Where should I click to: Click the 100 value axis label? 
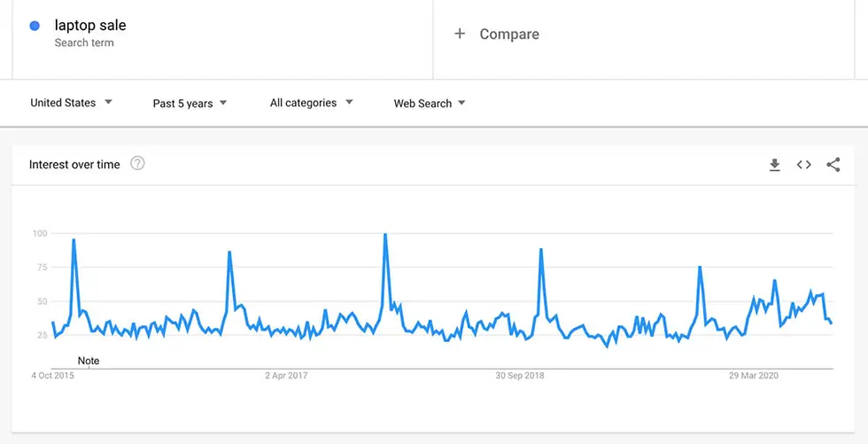(x=40, y=233)
